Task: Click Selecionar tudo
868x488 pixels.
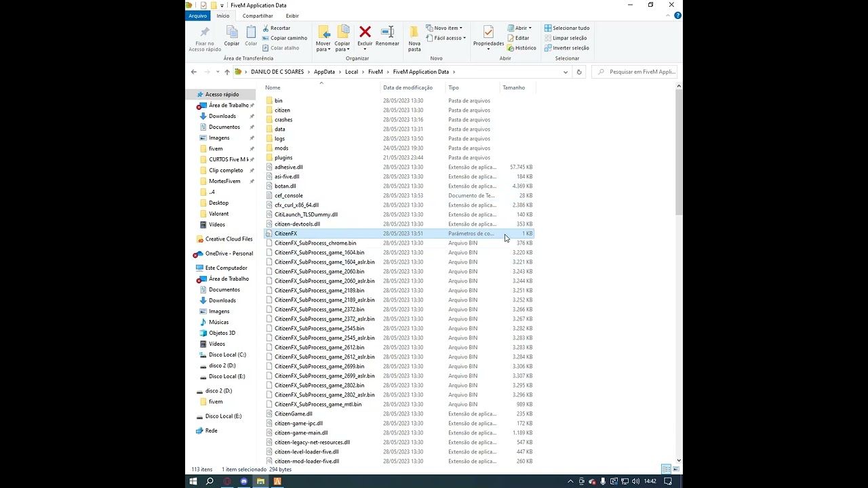Action: (x=567, y=28)
